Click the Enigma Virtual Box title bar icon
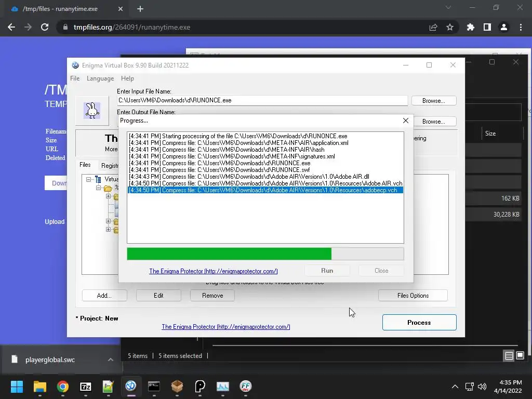The width and height of the screenshot is (532, 399). (75, 65)
